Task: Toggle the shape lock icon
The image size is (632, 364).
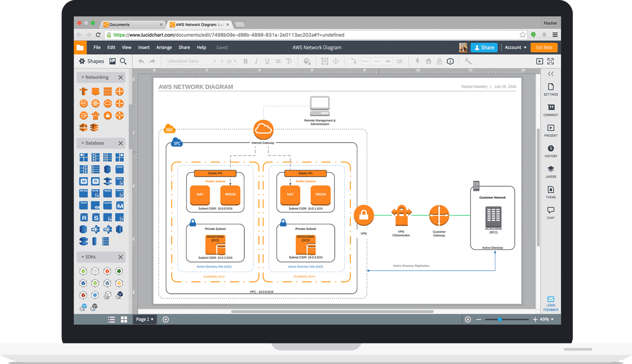Action: (x=439, y=61)
